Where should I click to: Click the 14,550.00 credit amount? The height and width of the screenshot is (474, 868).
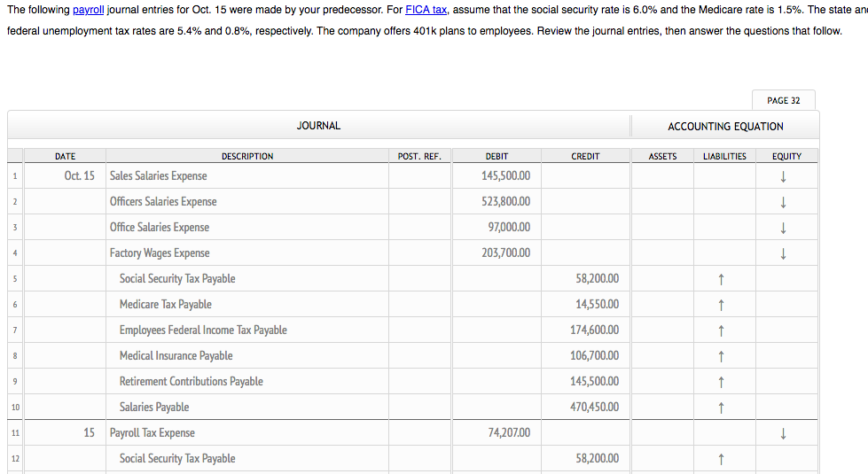point(598,304)
